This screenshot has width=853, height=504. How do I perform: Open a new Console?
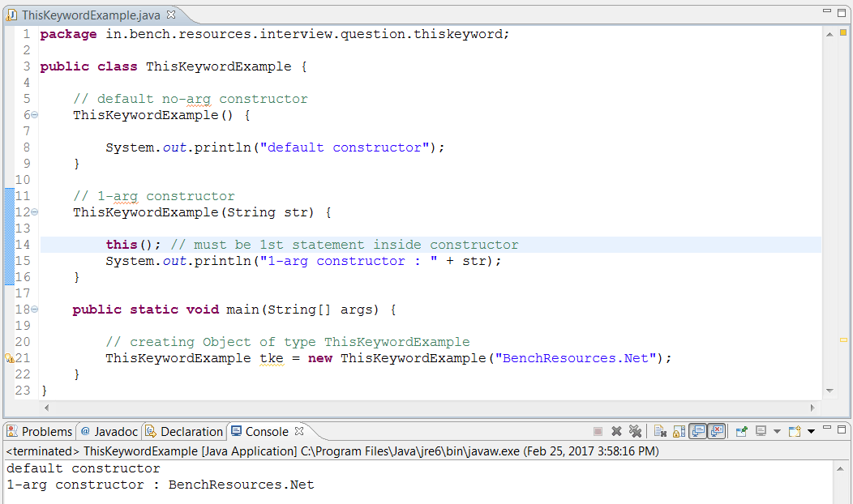click(x=794, y=430)
